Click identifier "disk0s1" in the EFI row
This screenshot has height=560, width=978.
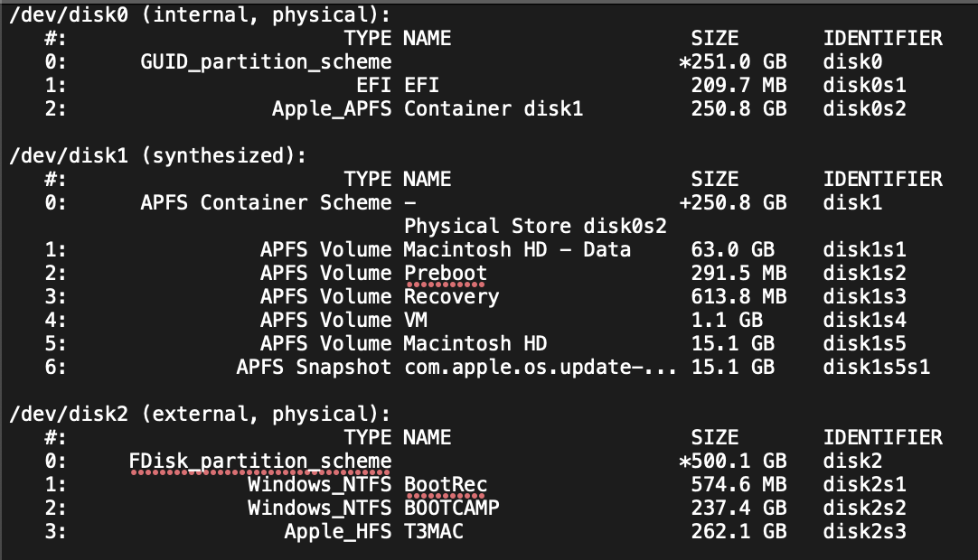tap(864, 86)
